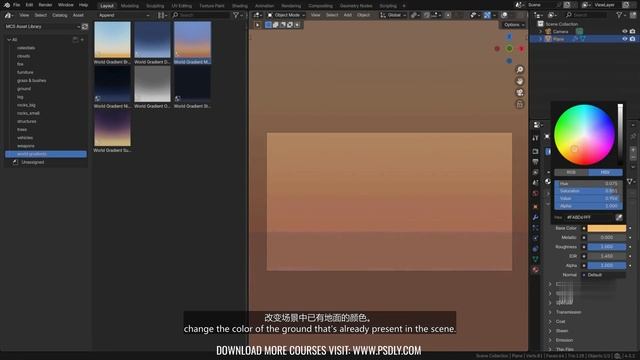Collapse the All catalog tree

(x=9, y=40)
